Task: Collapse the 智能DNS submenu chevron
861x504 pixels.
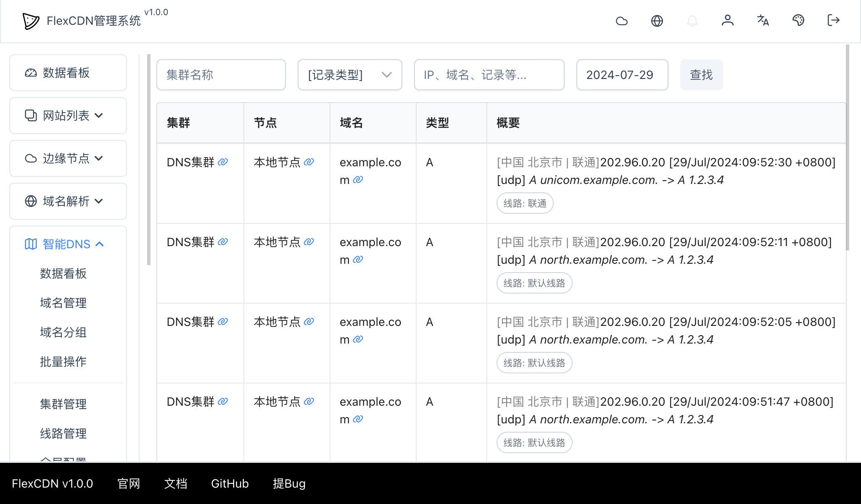Action: pos(100,244)
